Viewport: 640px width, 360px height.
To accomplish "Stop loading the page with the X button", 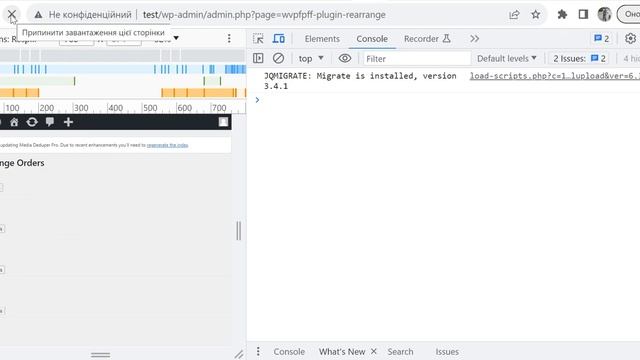I will tap(11, 15).
